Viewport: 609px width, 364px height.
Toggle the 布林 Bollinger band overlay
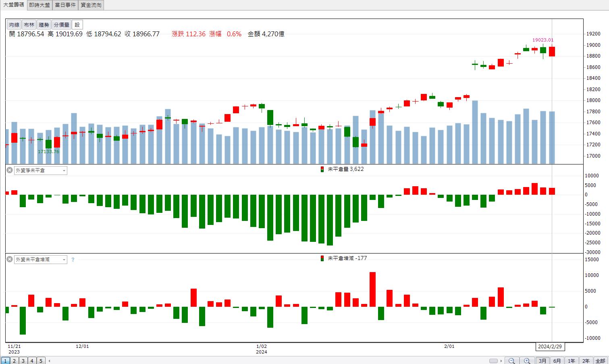coord(29,25)
